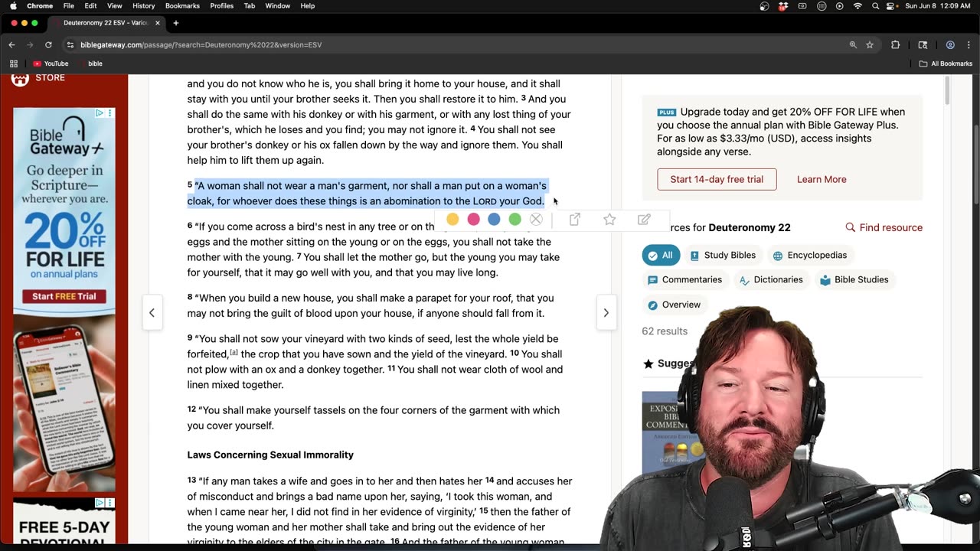Click the date and time in menu bar
The image size is (980, 551).
tap(938, 6)
